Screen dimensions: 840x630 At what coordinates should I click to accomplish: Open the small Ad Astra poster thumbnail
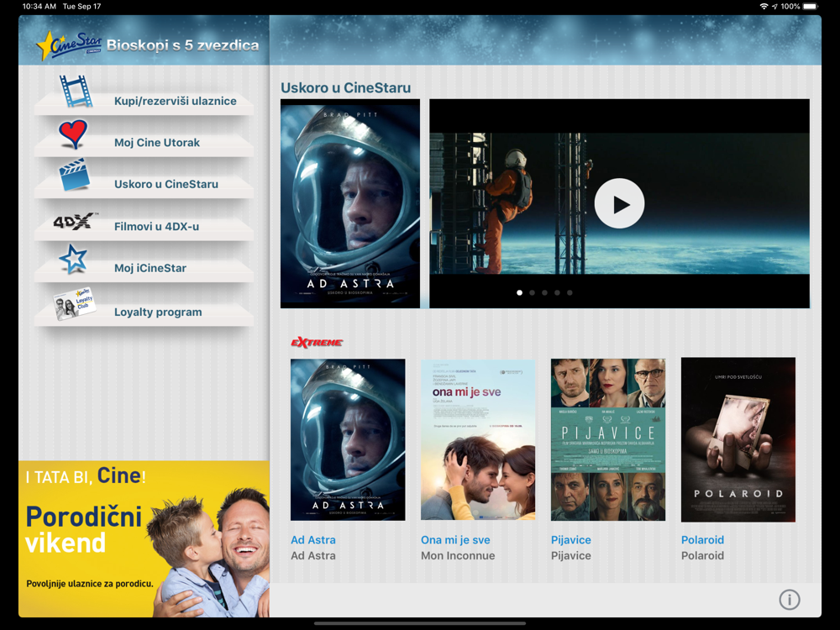click(348, 440)
